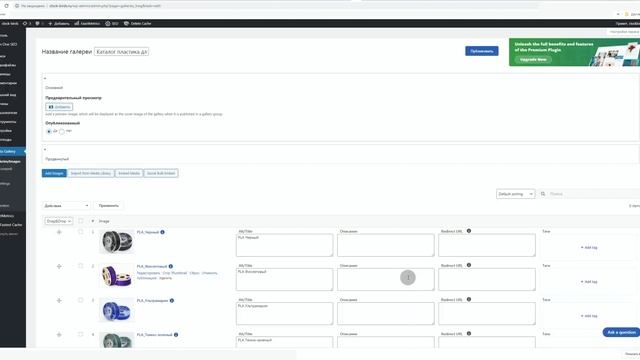The height and width of the screenshot is (360, 640).
Task: Click the Применить apply button
Action: tap(109, 206)
